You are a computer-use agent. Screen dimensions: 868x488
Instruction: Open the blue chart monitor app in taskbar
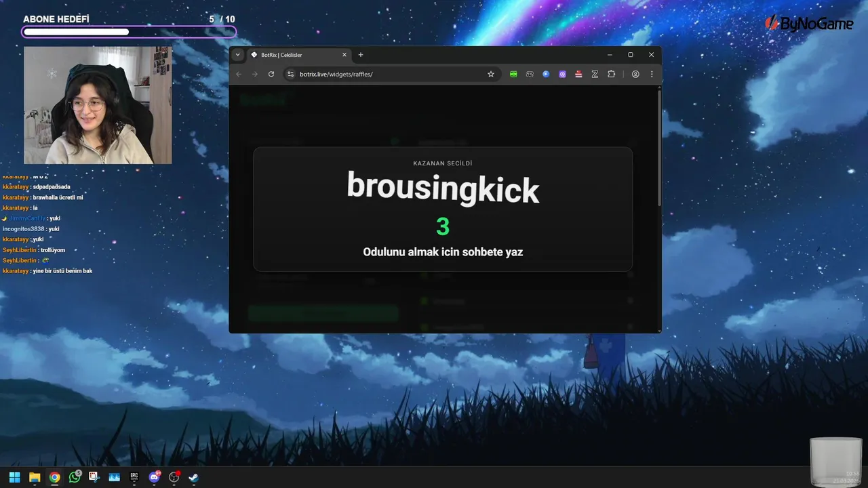(114, 477)
